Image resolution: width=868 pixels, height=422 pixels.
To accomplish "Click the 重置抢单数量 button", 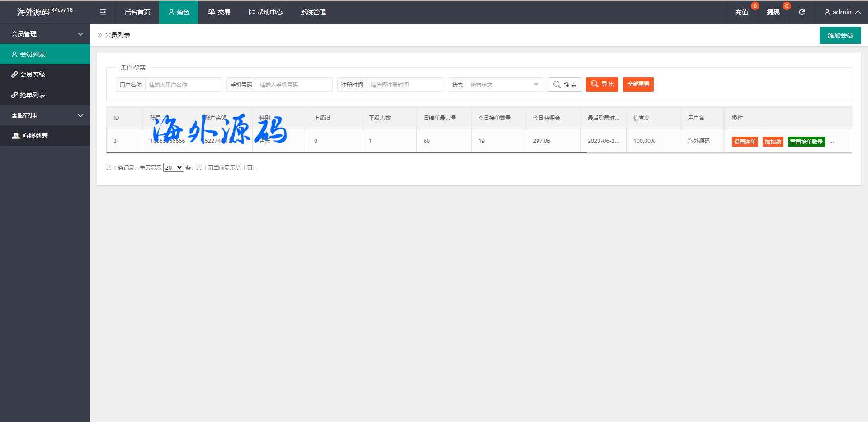I will click(806, 142).
